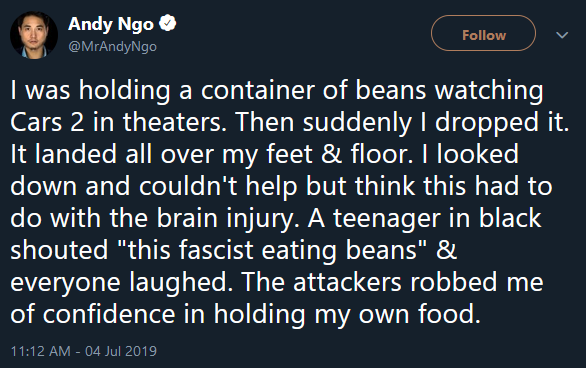
Task: Expand the tweet options chevron menu
Action: [x=562, y=35]
